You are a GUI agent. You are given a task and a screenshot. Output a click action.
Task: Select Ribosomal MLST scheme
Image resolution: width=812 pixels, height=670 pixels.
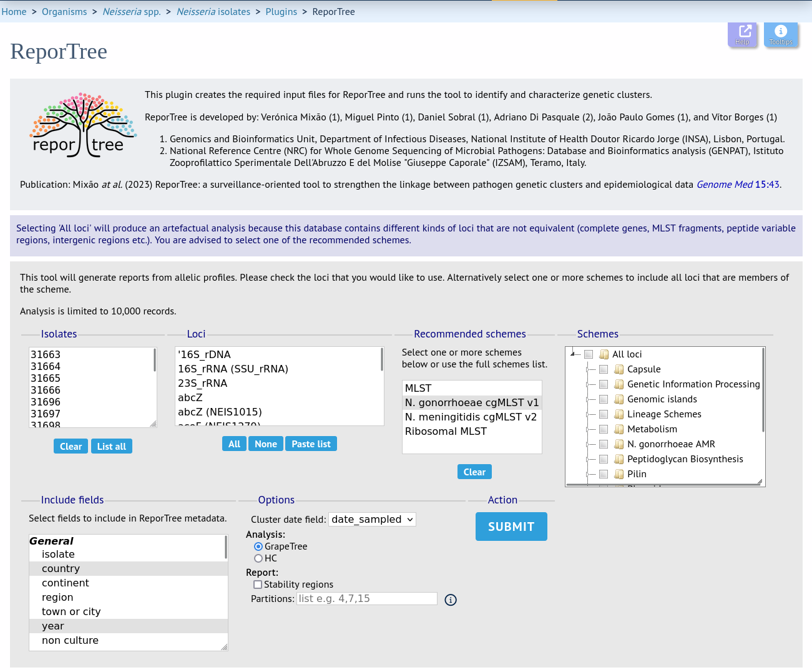tap(472, 431)
